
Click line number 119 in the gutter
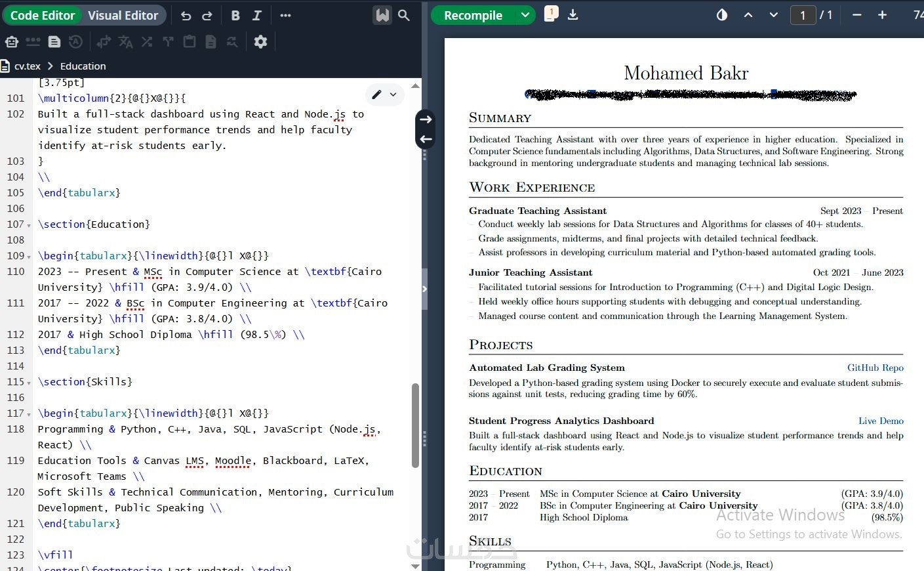(x=16, y=461)
